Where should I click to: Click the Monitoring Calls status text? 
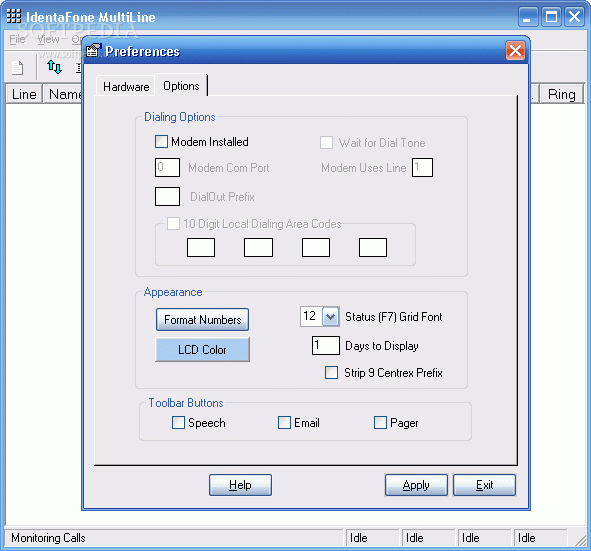(x=48, y=537)
